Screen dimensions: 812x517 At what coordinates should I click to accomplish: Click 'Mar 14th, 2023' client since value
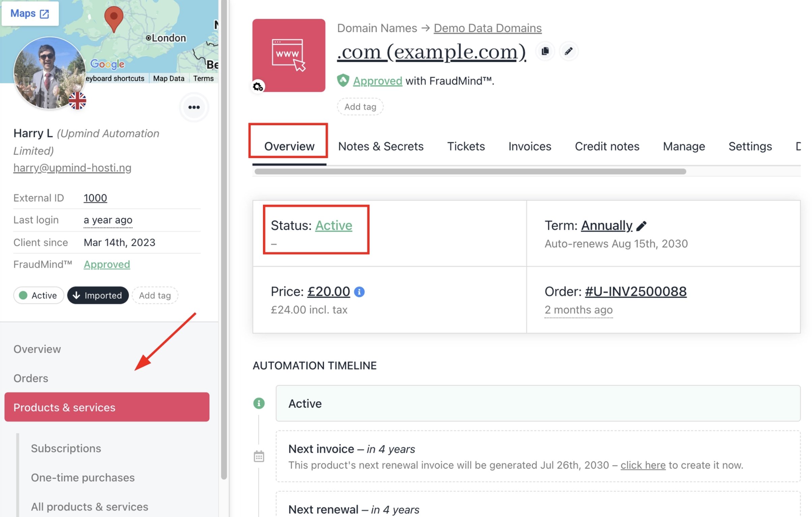click(119, 242)
